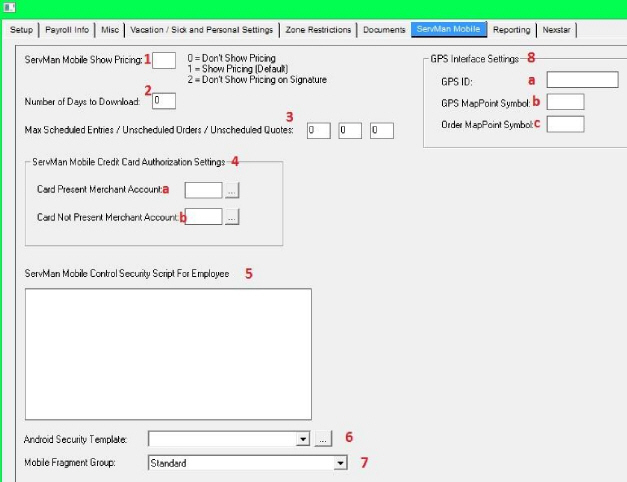Click the GPS MapPoint Symbol field
This screenshot has width=627, height=482.
[x=565, y=102]
